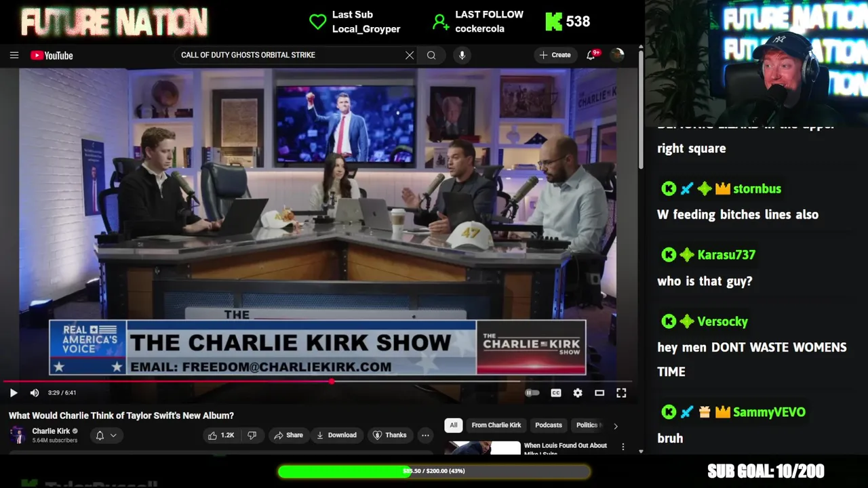
Task: Open more actions three-dot menu
Action: pyautogui.click(x=425, y=435)
